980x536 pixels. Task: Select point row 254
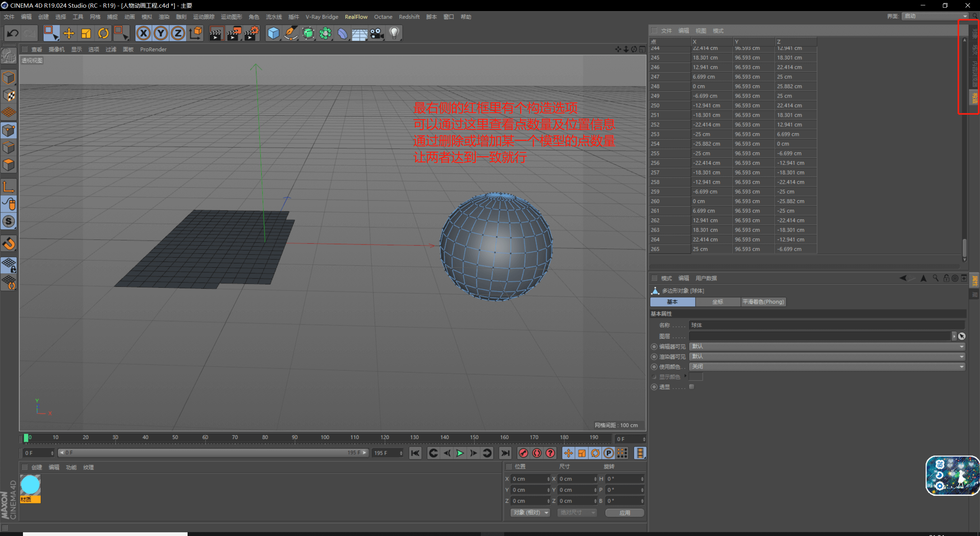[x=733, y=144]
